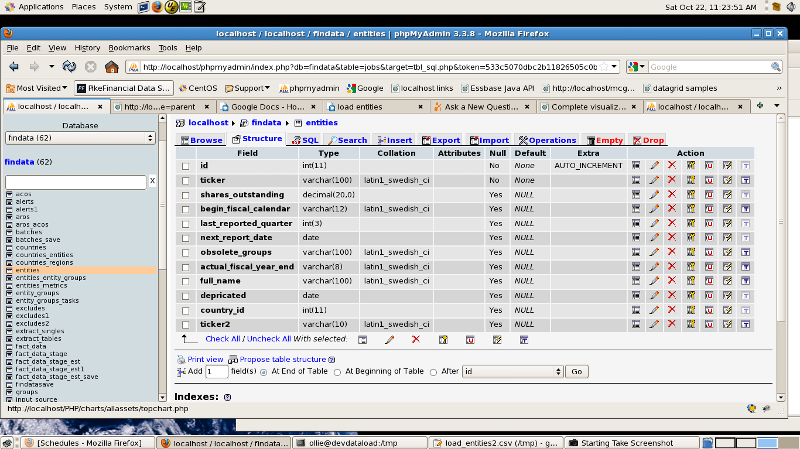Check the id field checkbox
Screen dimensions: 800x449
coord(185,166)
